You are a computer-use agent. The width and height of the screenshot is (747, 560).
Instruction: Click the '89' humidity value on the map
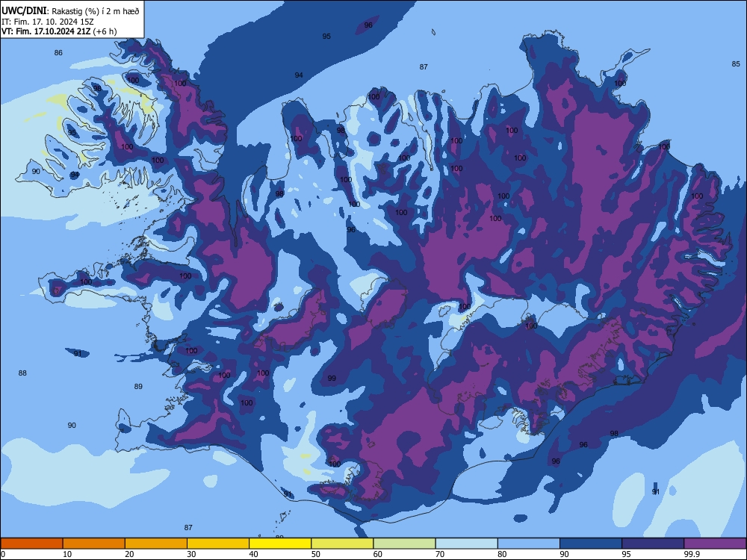tap(138, 386)
